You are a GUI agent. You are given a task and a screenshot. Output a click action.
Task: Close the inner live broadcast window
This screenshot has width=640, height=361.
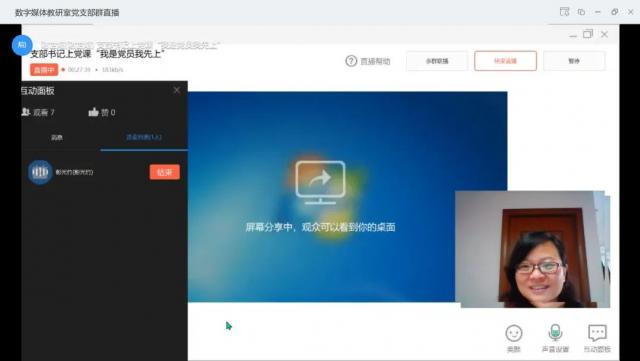click(x=604, y=34)
